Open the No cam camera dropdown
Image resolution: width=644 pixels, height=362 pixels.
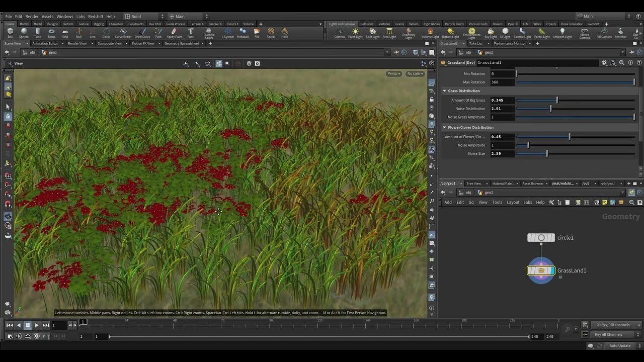(414, 73)
